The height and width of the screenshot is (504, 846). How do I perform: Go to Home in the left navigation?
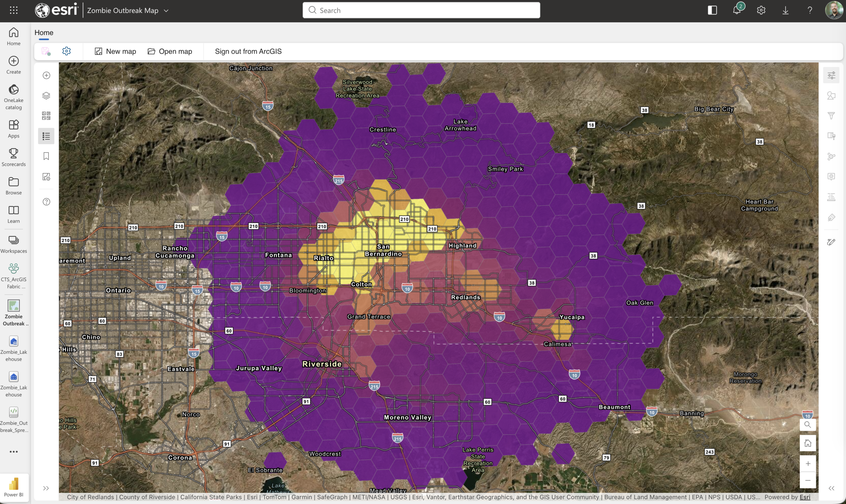coord(14,36)
